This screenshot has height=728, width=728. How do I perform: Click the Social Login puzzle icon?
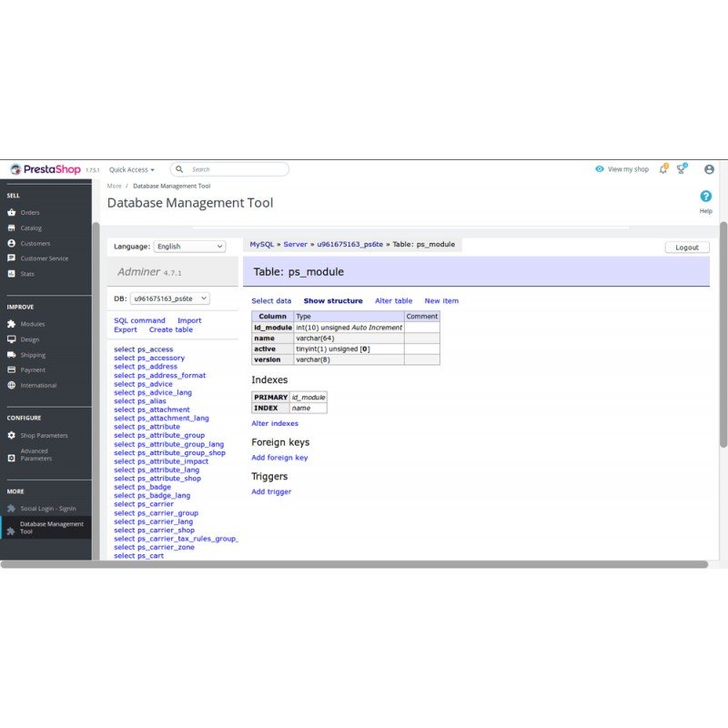[x=12, y=509]
